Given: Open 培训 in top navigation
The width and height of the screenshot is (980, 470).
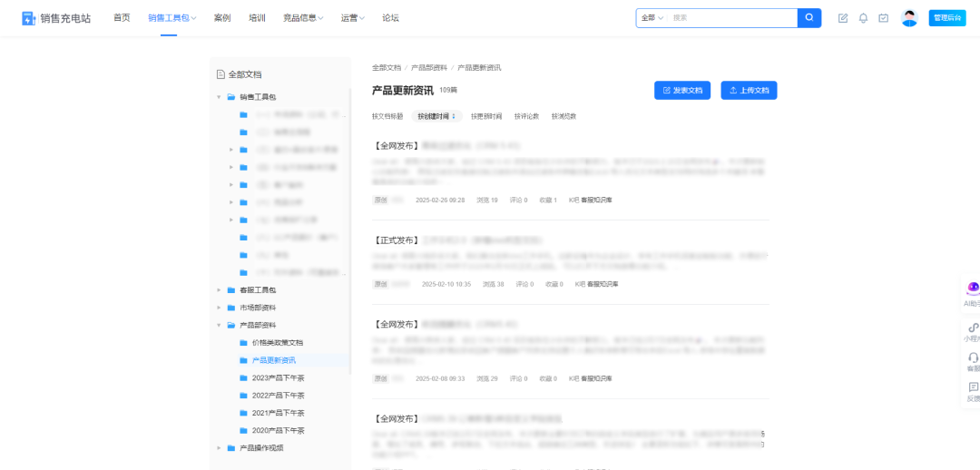Looking at the screenshot, I should [257, 18].
